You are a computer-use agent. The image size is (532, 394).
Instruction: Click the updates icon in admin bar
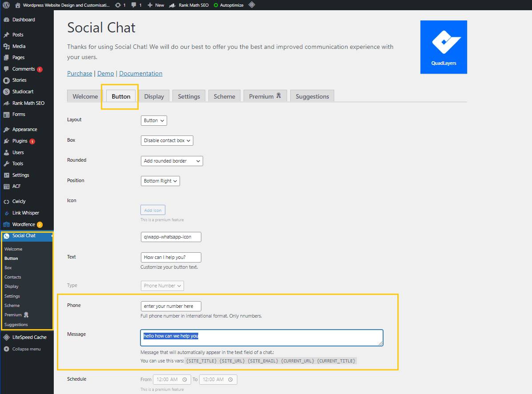coord(120,5)
